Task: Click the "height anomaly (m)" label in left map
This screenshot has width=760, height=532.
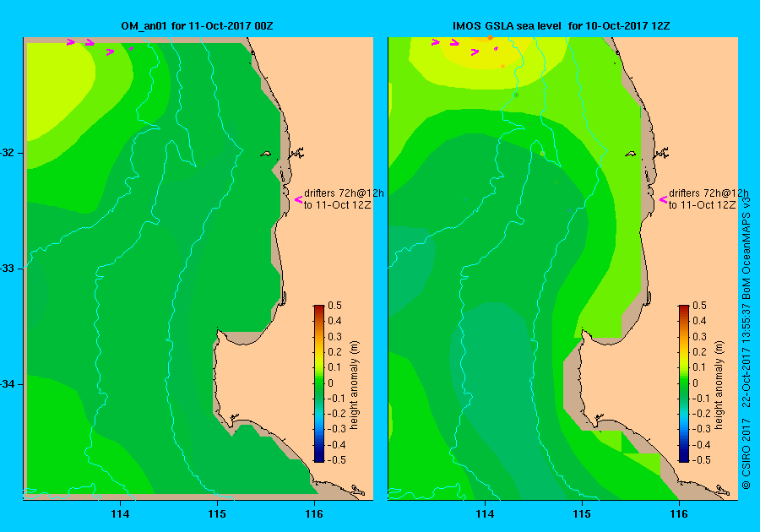Action: 355,385
